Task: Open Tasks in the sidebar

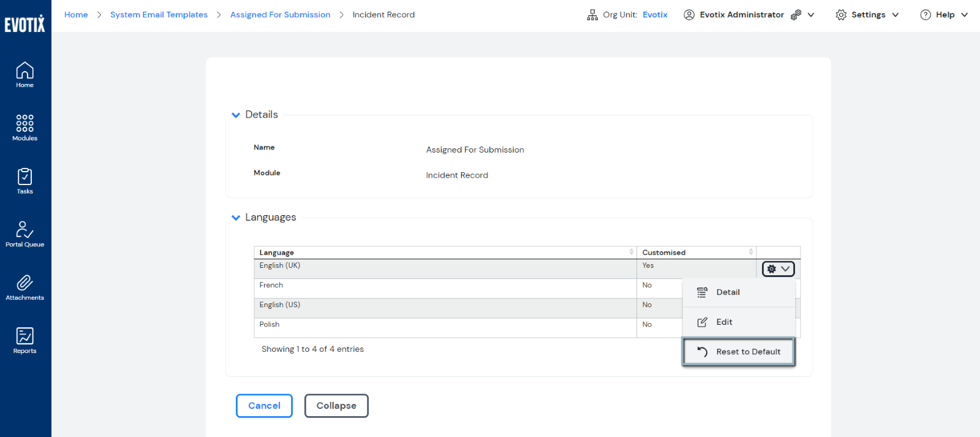Action: coord(25,181)
